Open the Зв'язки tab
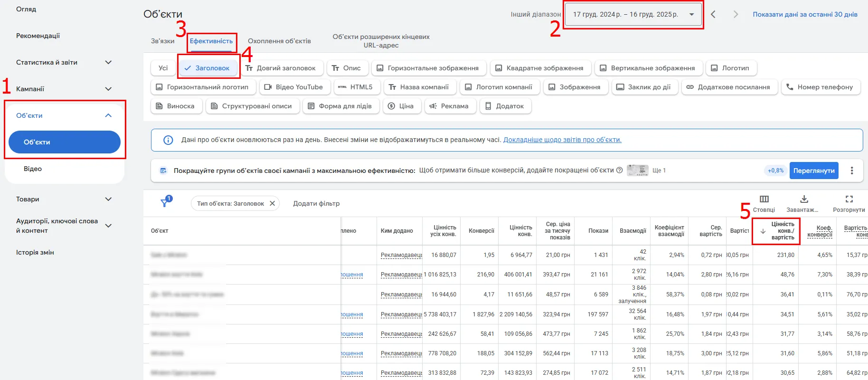 (x=162, y=41)
